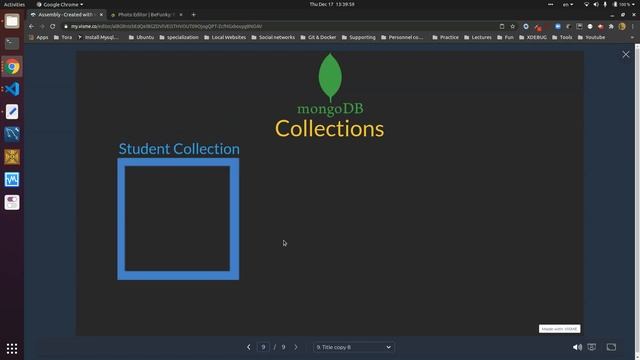Expand the bookmarks overflow chevron
Viewport: 640px width, 360px height.
[632, 37]
